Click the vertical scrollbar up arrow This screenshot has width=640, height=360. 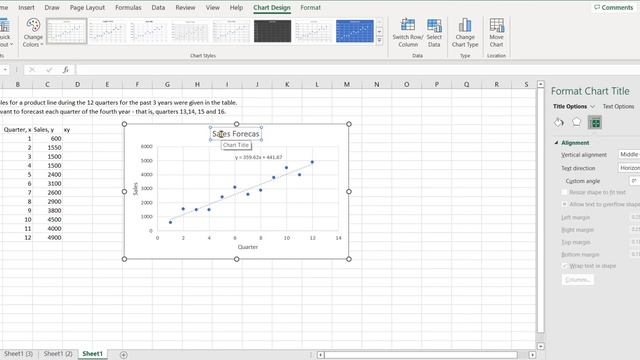(540, 84)
